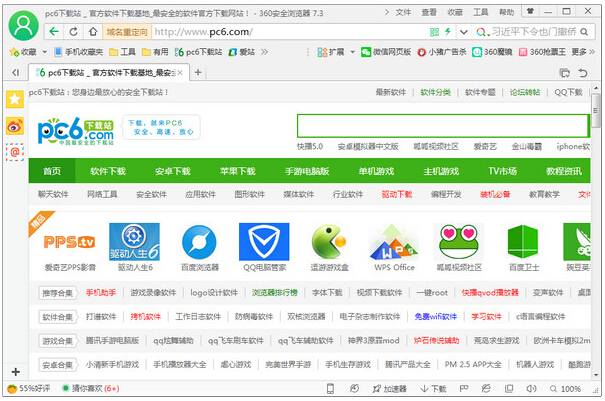605x401 pixels.
Task: Open the 小猪广告杀 extension
Action: [x=442, y=52]
